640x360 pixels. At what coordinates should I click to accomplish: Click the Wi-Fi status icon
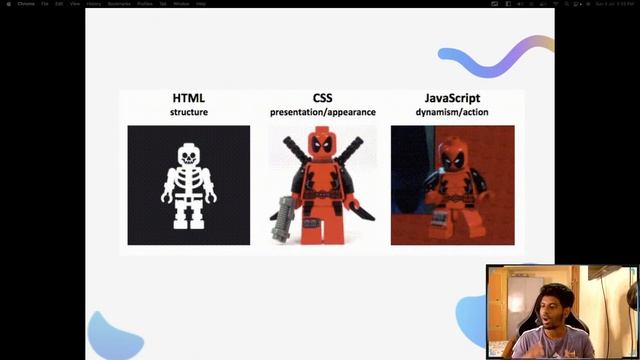click(x=556, y=4)
